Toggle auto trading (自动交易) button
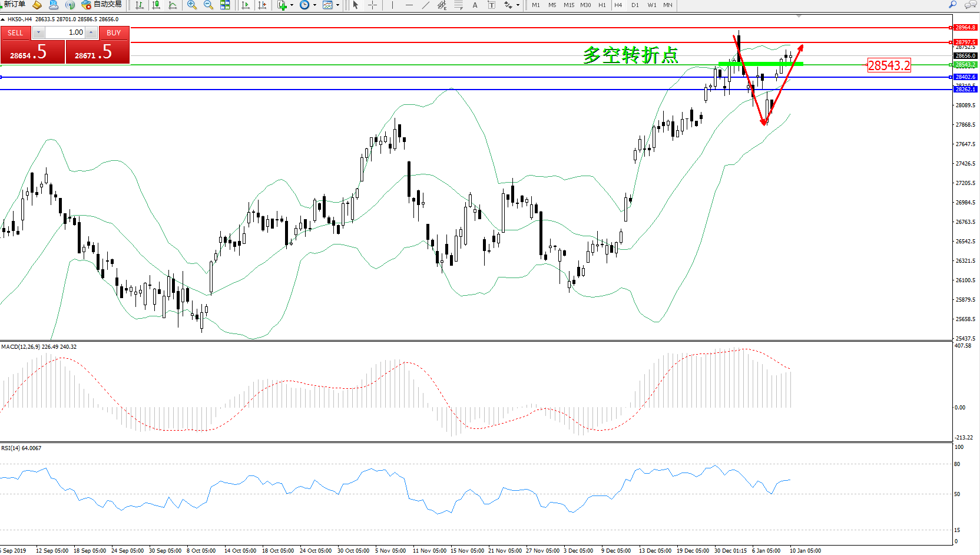Viewport: 980px width, 555px height. [102, 5]
